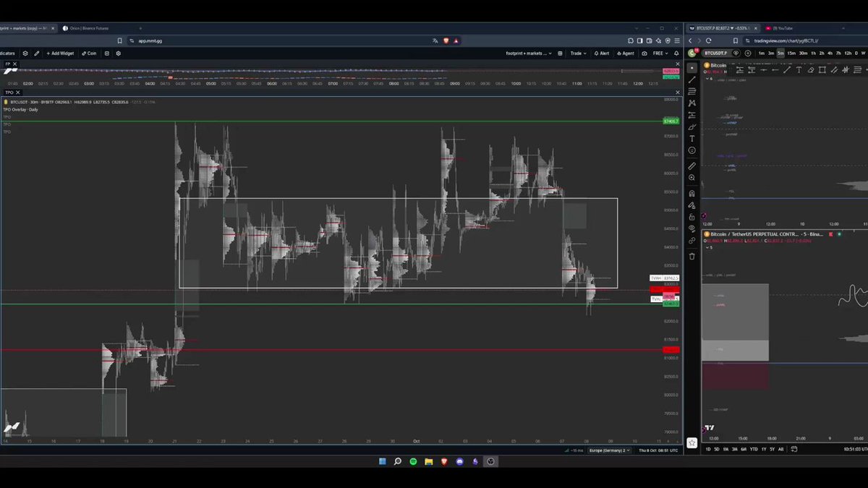The height and width of the screenshot is (488, 868).
Task: Select the trend line tool in TradingView sidebar
Action: tap(692, 80)
